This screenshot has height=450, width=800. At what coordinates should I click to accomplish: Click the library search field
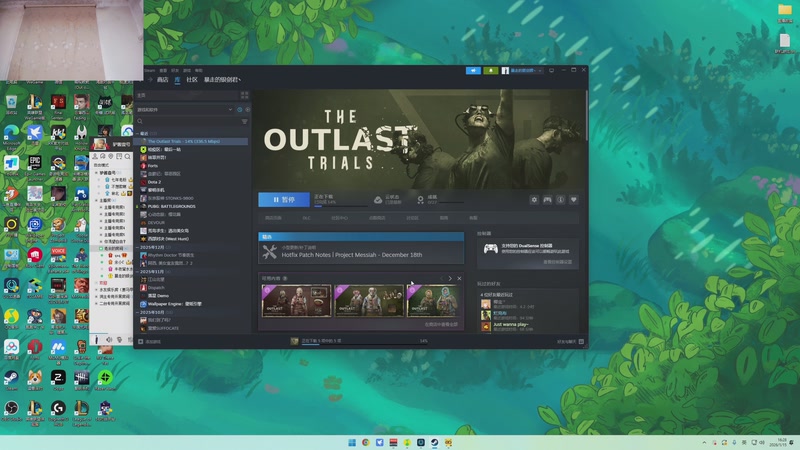(188, 121)
